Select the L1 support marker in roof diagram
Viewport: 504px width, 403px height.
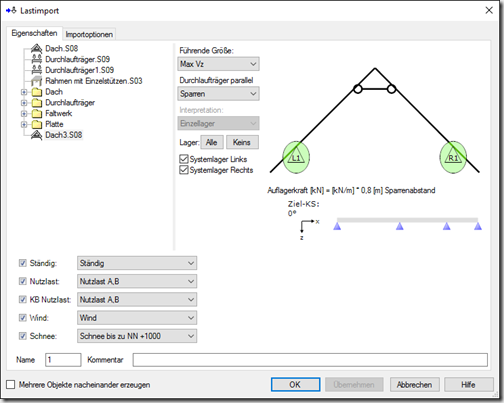tap(296, 157)
